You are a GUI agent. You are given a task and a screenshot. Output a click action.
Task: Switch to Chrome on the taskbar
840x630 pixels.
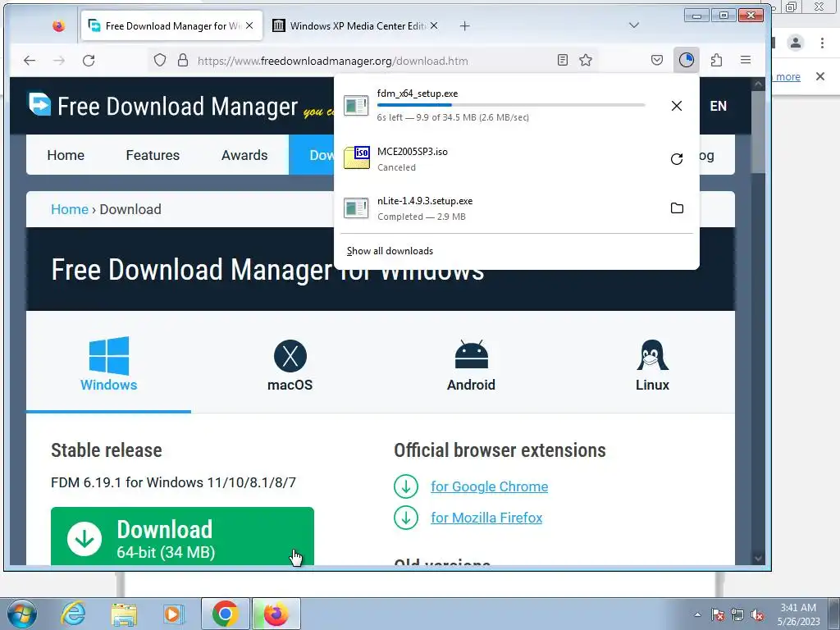[x=225, y=614]
